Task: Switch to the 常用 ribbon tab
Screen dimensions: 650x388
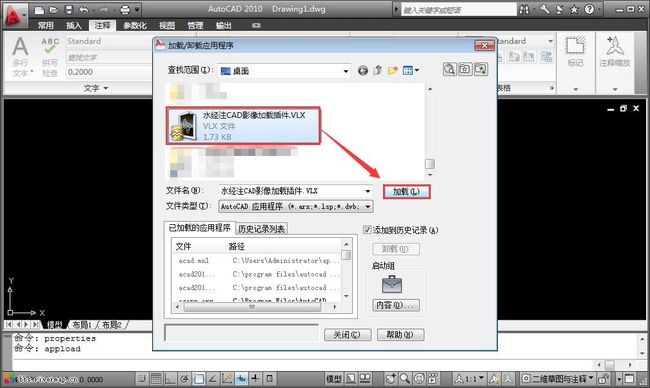Action: point(46,25)
